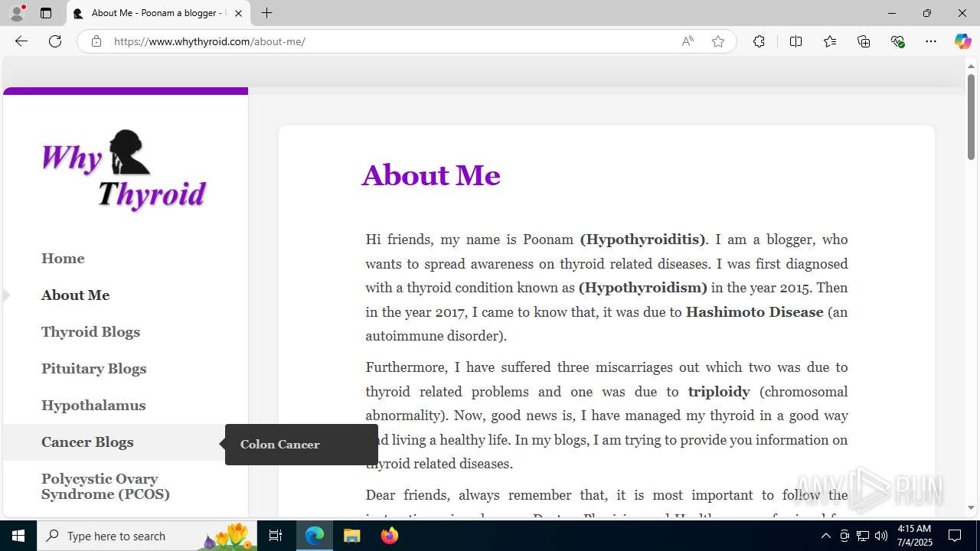Select Colon Cancer submenu entry
The image size is (980, 551).
coord(279,445)
